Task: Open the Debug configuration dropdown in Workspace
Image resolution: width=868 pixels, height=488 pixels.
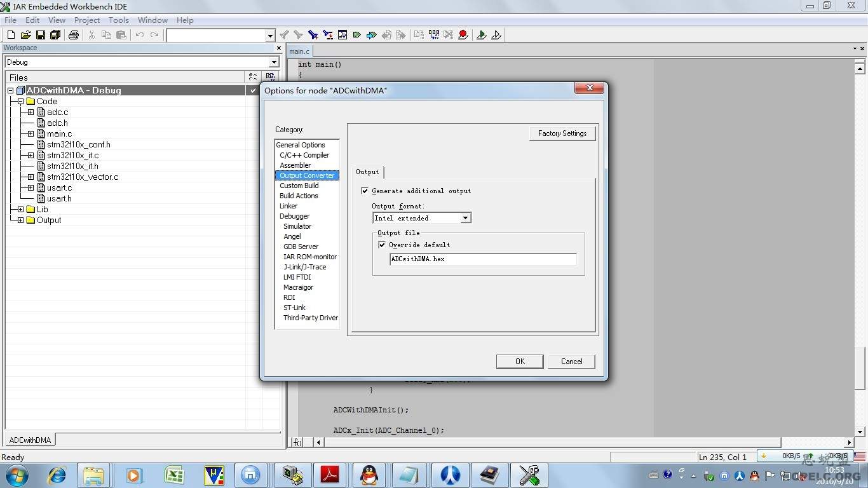Action: [274, 62]
